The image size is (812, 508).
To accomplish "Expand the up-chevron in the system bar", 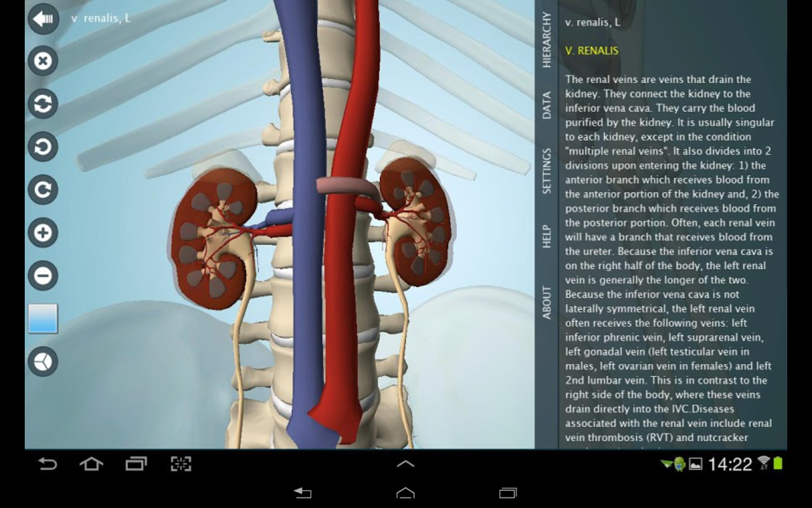I will click(405, 464).
